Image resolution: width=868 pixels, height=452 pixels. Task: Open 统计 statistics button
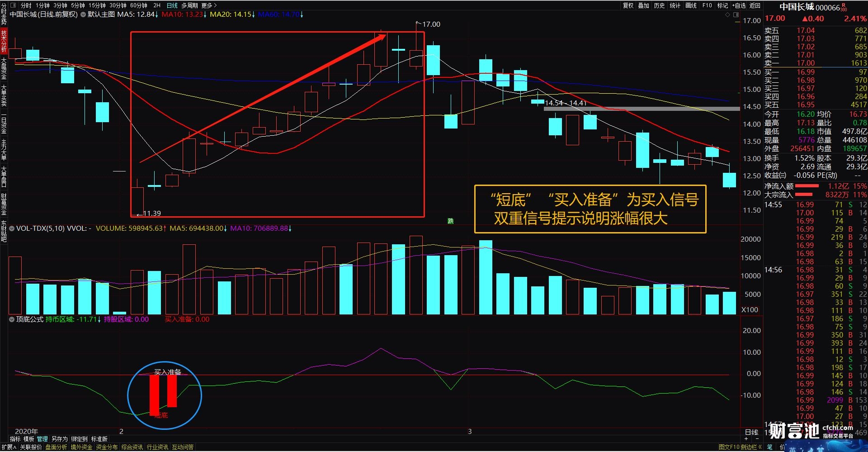(x=675, y=5)
